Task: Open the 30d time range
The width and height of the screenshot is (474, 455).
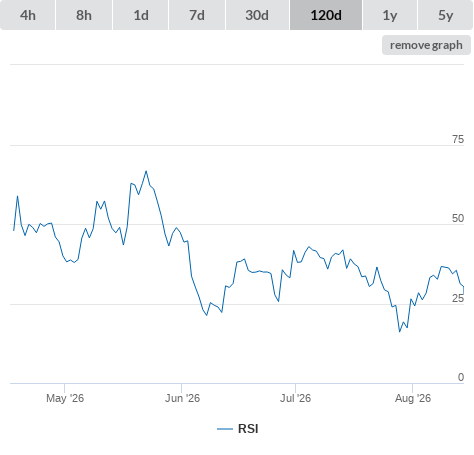Action: [x=257, y=15]
